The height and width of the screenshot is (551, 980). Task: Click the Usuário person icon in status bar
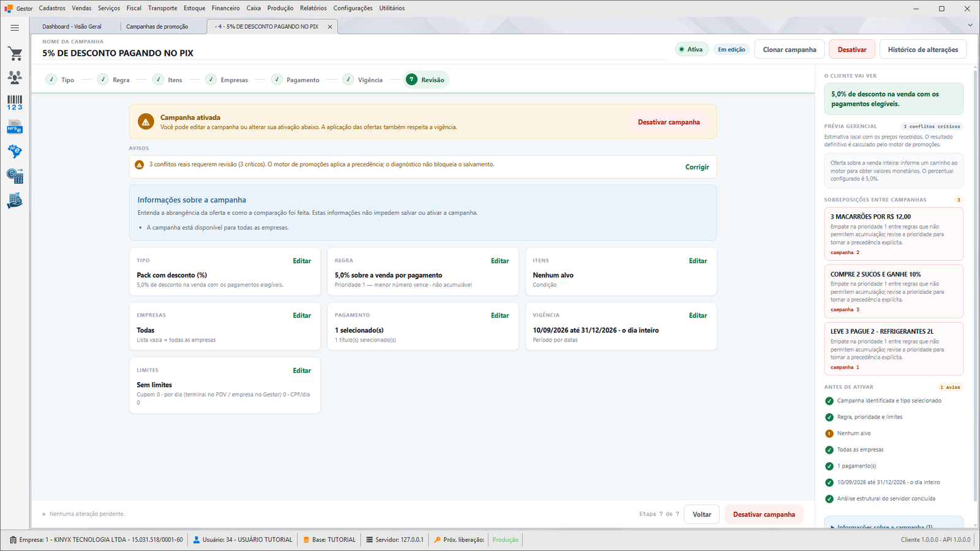tap(197, 540)
